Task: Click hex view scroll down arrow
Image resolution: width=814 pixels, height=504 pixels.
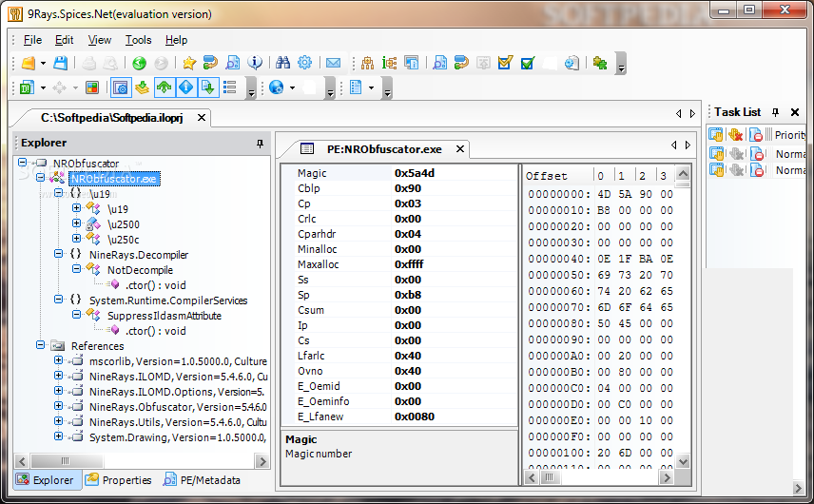Action: pyautogui.click(x=683, y=461)
